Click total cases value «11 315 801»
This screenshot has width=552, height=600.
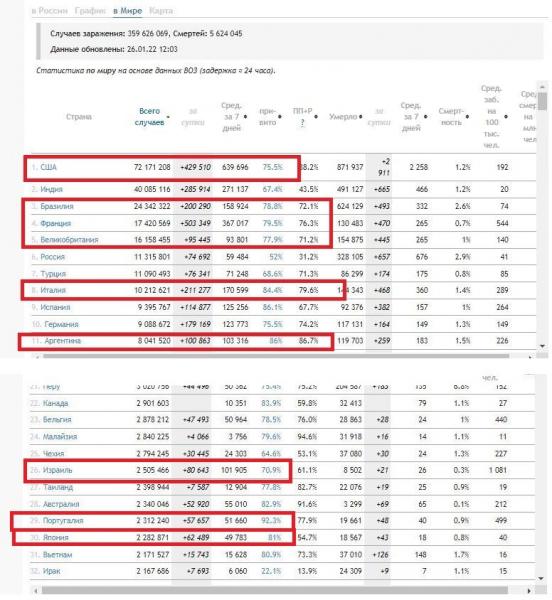(152, 257)
